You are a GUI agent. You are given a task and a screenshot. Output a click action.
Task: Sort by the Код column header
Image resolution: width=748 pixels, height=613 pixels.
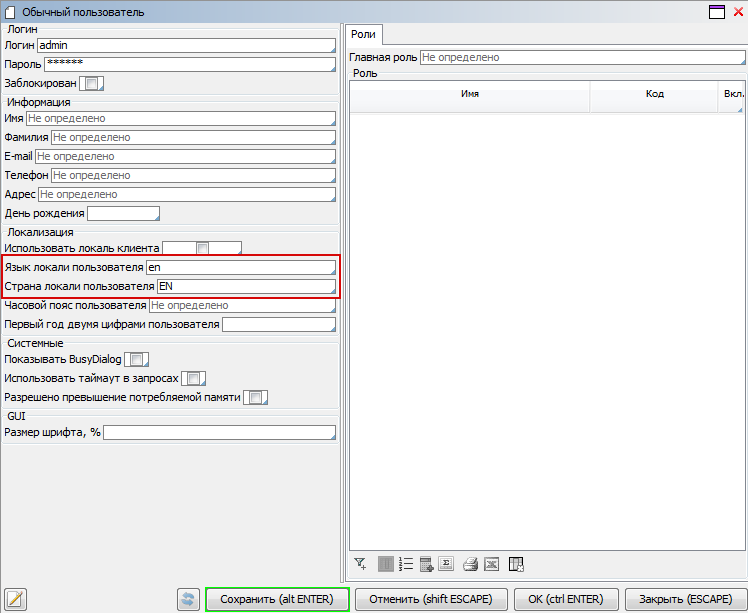point(655,93)
